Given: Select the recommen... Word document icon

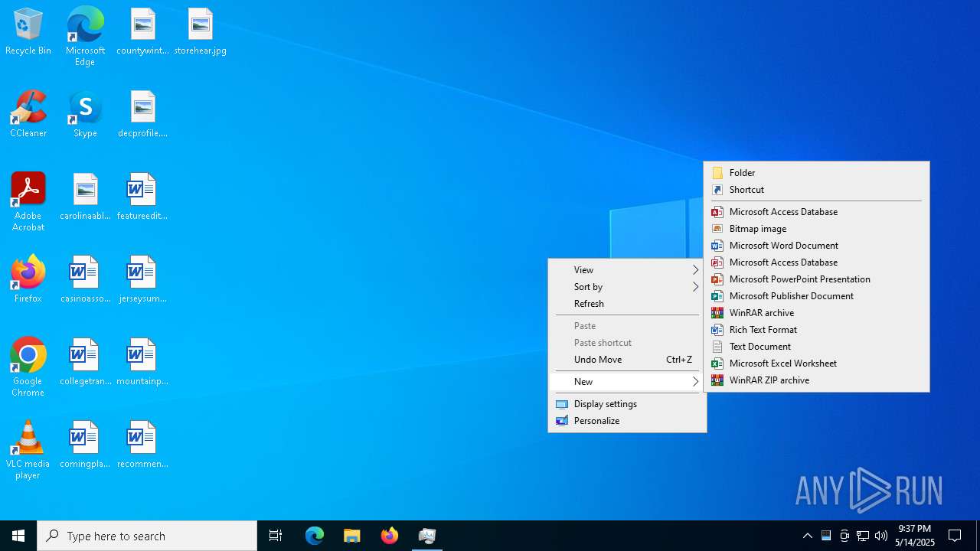Looking at the screenshot, I should [x=142, y=445].
